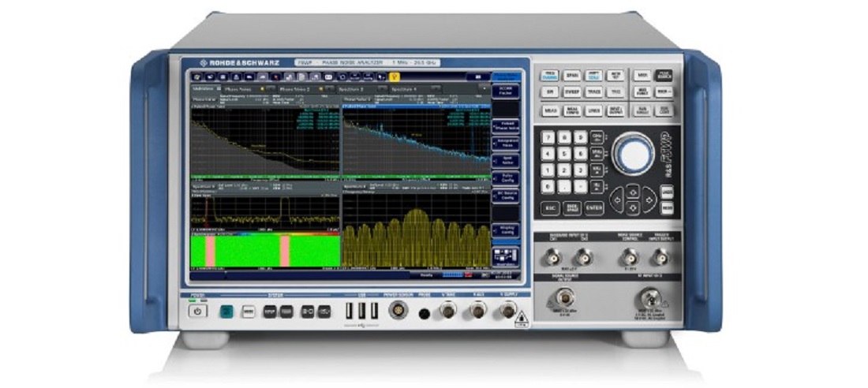Click the UNDO key

coord(668,192)
